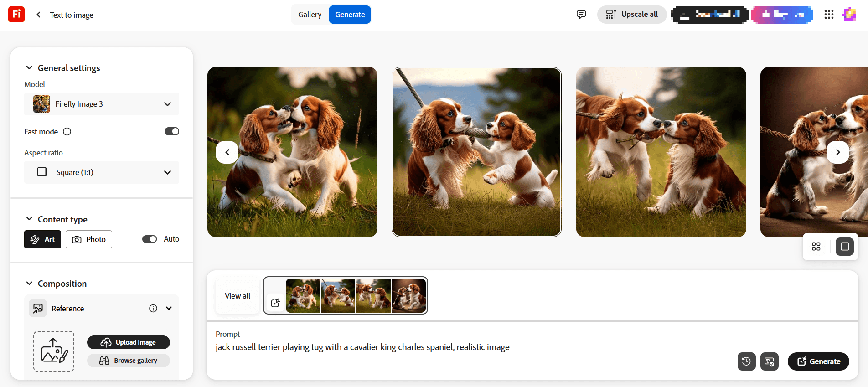Click the dashed upload image placeholder

54,351
